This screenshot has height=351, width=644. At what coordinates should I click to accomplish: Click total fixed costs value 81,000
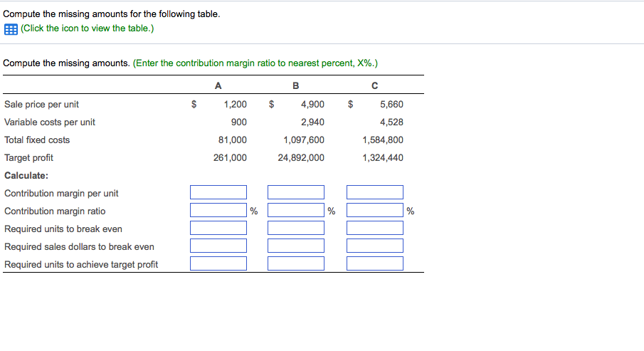click(233, 140)
